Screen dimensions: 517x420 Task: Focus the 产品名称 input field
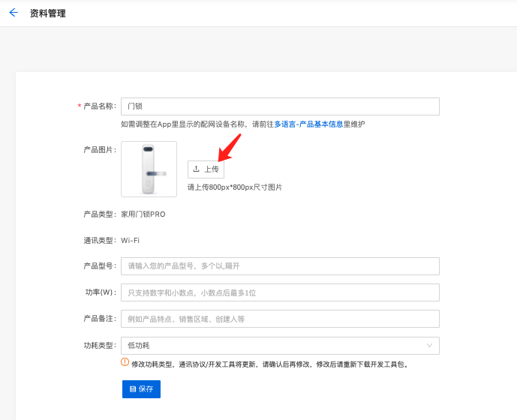280,106
